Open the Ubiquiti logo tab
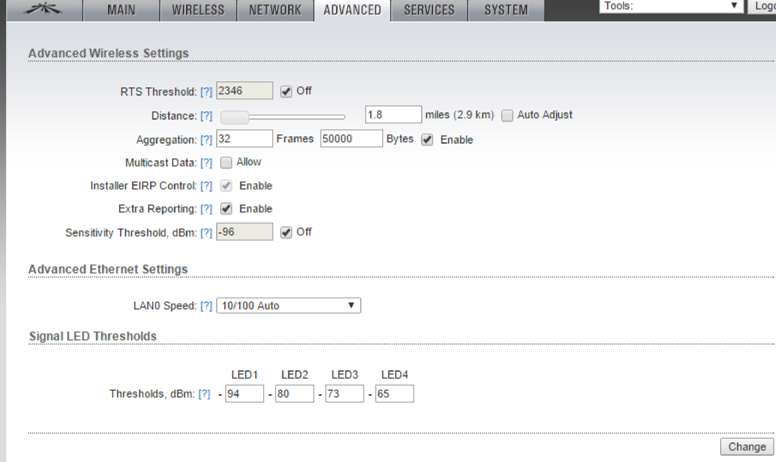 pyautogui.click(x=44, y=10)
